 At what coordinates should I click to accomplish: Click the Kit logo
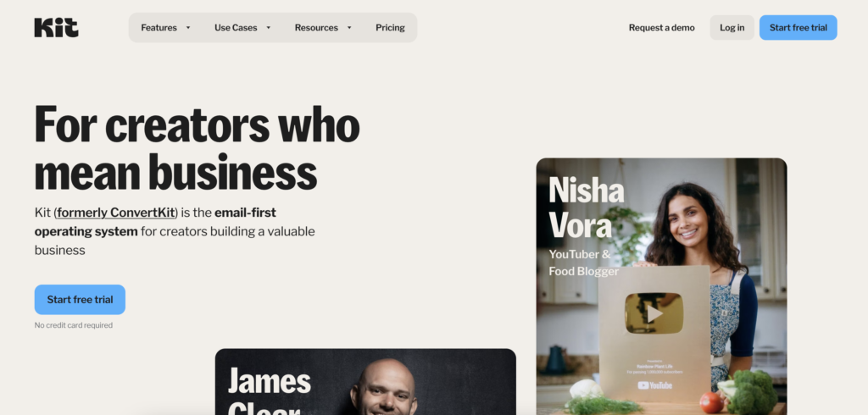[56, 27]
